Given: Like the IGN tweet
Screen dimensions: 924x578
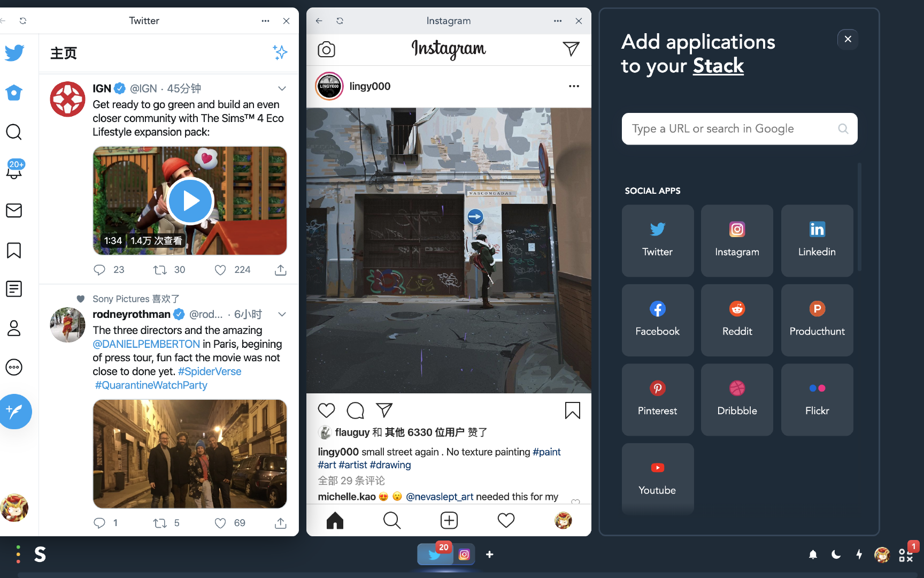Looking at the screenshot, I should pyautogui.click(x=220, y=270).
